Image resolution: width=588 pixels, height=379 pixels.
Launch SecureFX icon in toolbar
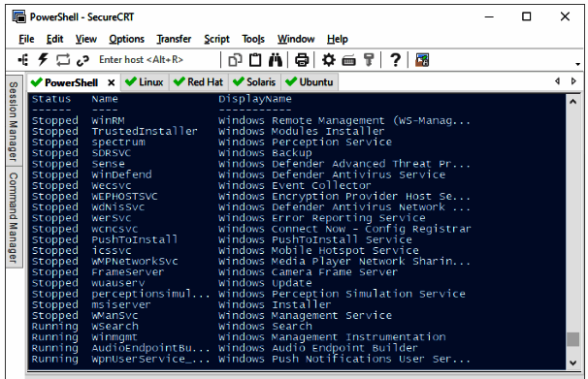[422, 60]
